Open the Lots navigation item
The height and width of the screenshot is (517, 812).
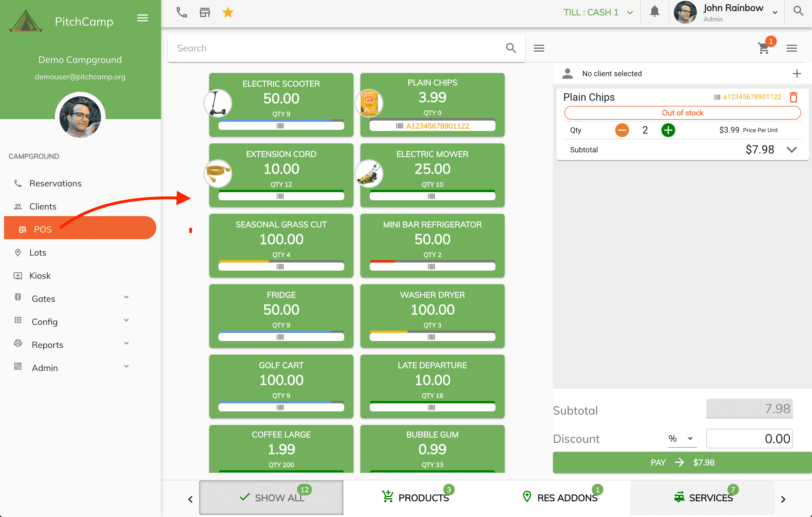click(37, 252)
